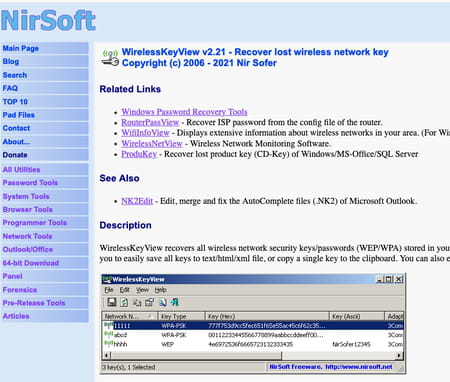Click the NirSoft logo
Viewport: 450px width, 382px height.
point(48,20)
